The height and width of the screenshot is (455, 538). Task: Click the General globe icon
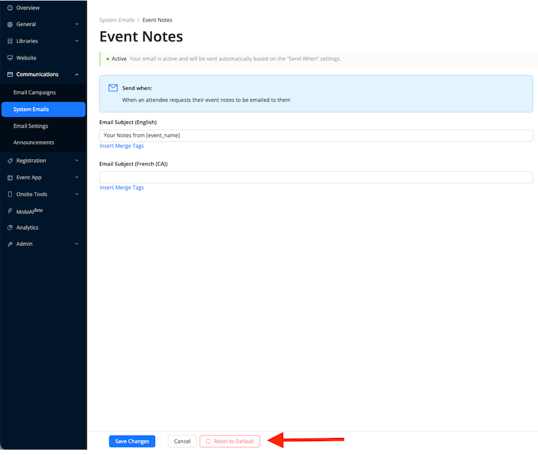pos(10,24)
